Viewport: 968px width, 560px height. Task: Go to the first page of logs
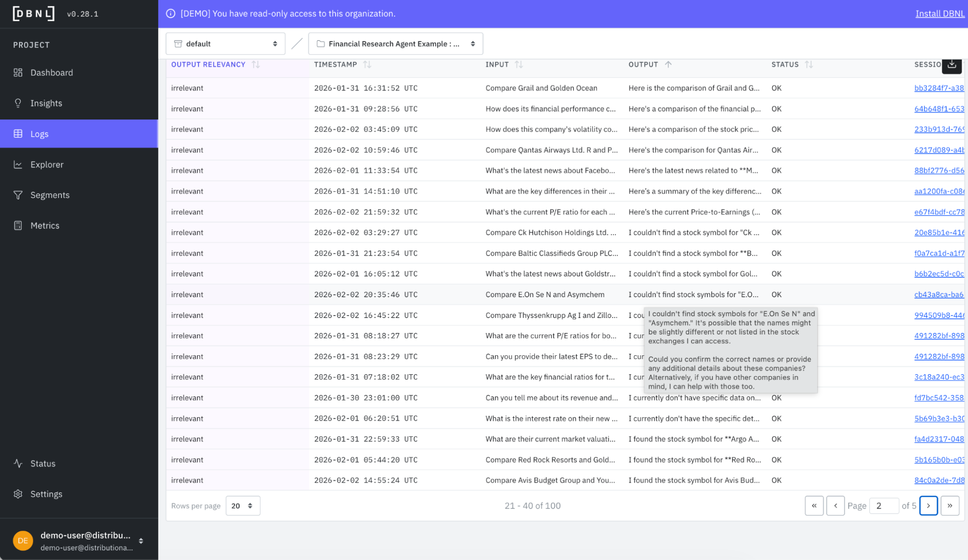814,506
